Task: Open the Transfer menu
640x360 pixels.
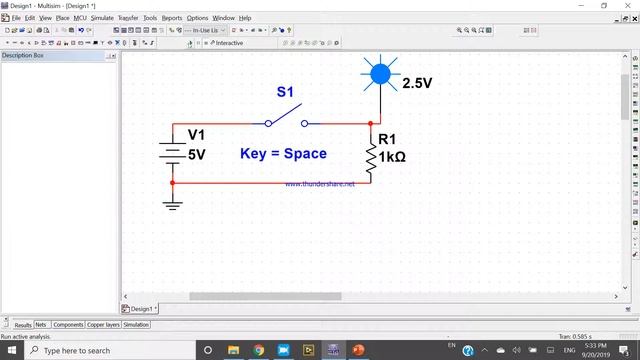Action: [128, 18]
